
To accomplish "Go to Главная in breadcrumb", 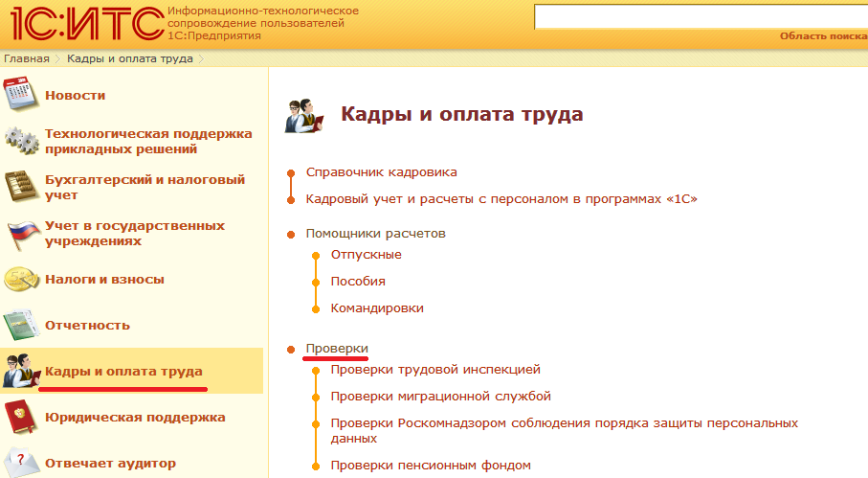I will [27, 58].
